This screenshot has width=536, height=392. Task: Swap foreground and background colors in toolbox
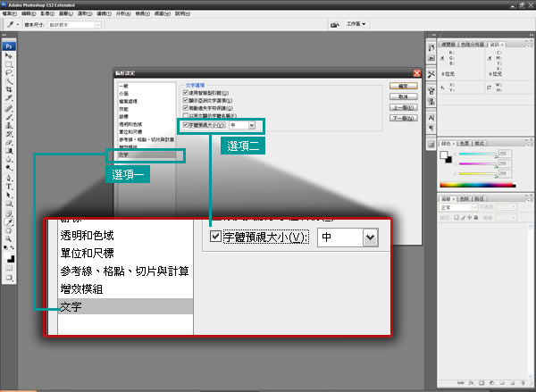click(13, 247)
